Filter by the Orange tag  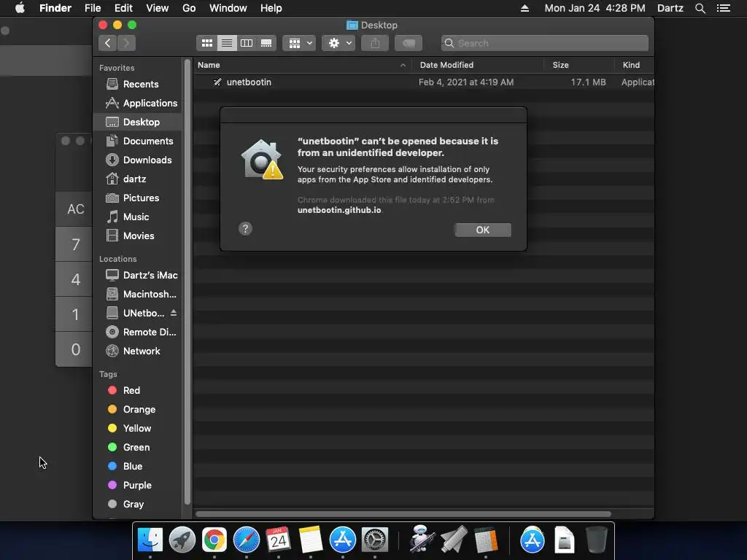point(137,410)
